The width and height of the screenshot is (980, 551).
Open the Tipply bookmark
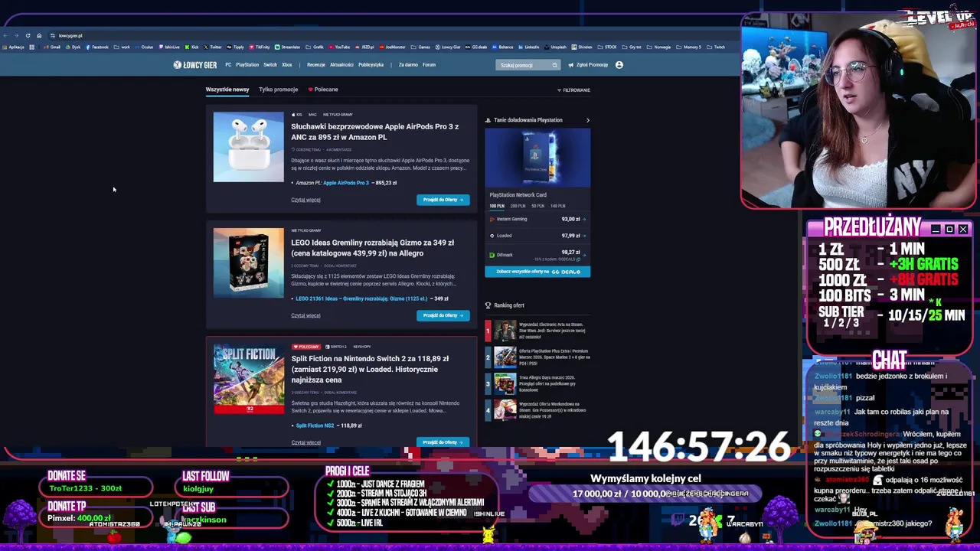click(235, 47)
